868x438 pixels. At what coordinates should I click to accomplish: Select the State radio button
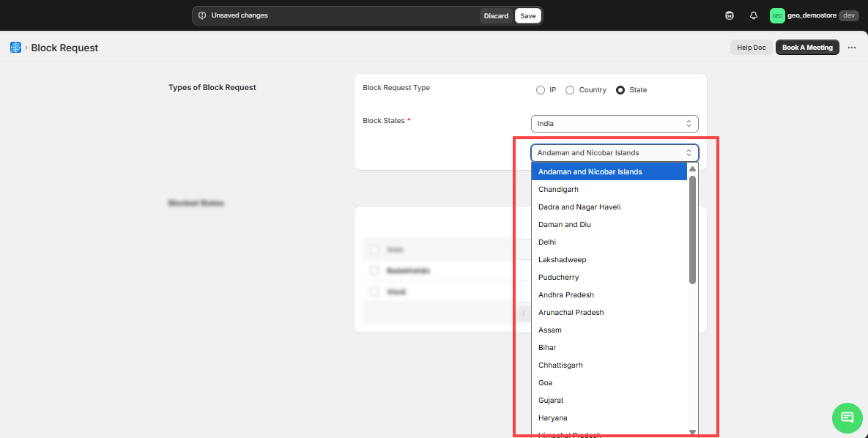pos(620,90)
